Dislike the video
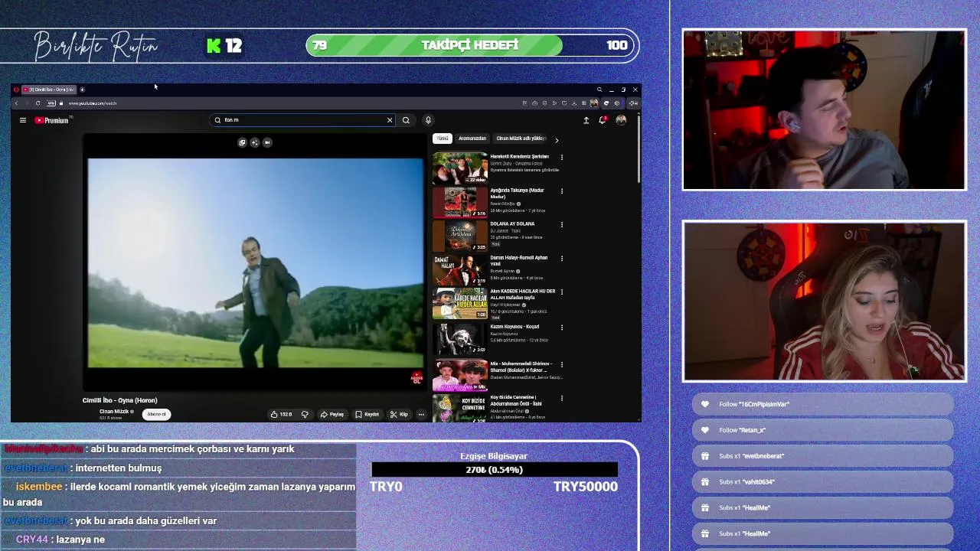The height and width of the screenshot is (551, 980). (305, 414)
